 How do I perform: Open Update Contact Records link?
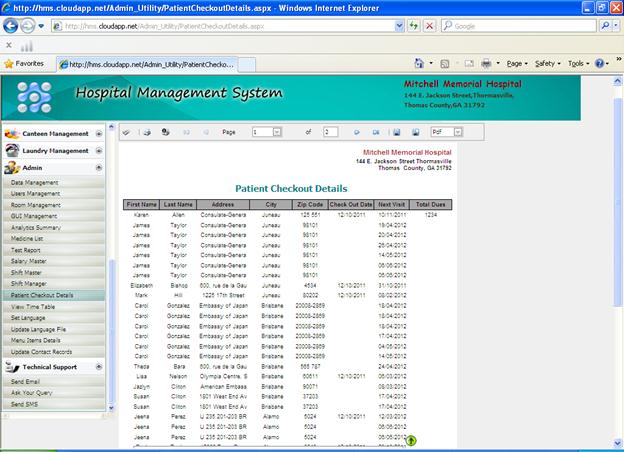tap(42, 352)
